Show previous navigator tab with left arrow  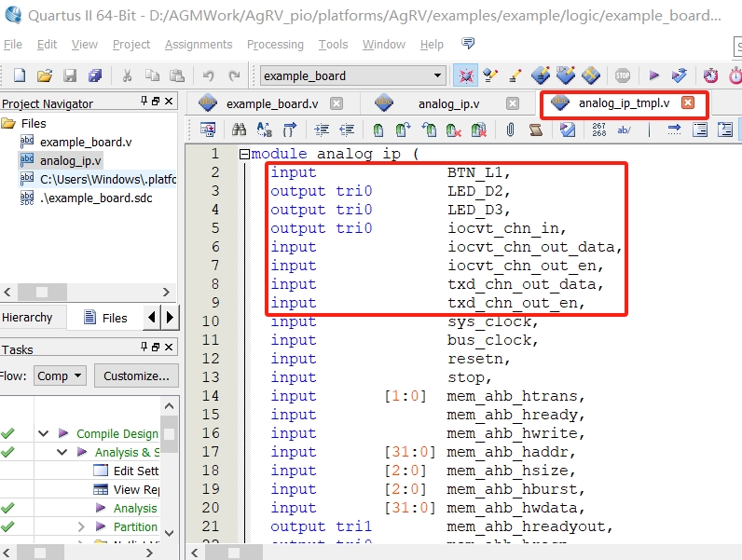pyautogui.click(x=151, y=317)
